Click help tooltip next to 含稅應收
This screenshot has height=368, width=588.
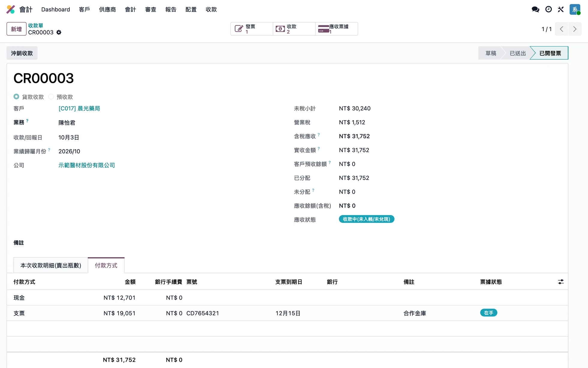click(319, 135)
